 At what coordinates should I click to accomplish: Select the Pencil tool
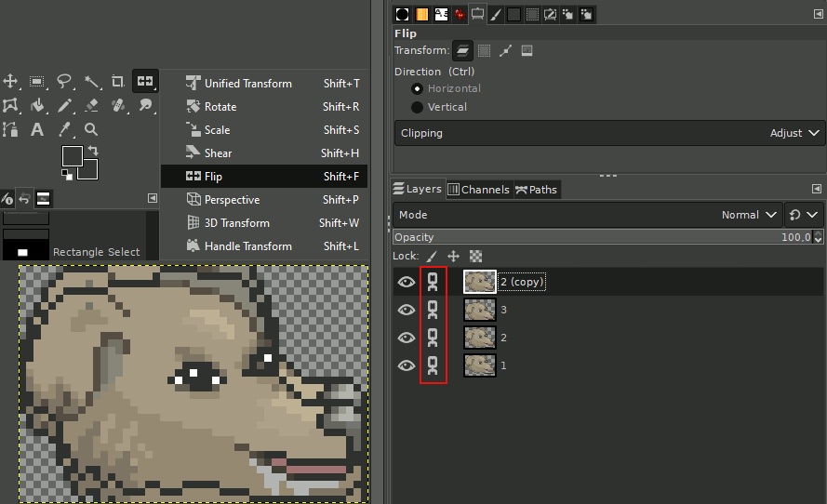point(64,105)
